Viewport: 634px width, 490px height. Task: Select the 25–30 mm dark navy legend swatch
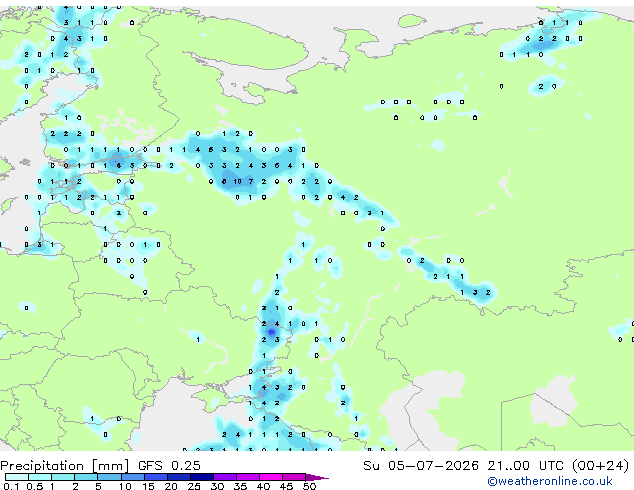(202, 477)
